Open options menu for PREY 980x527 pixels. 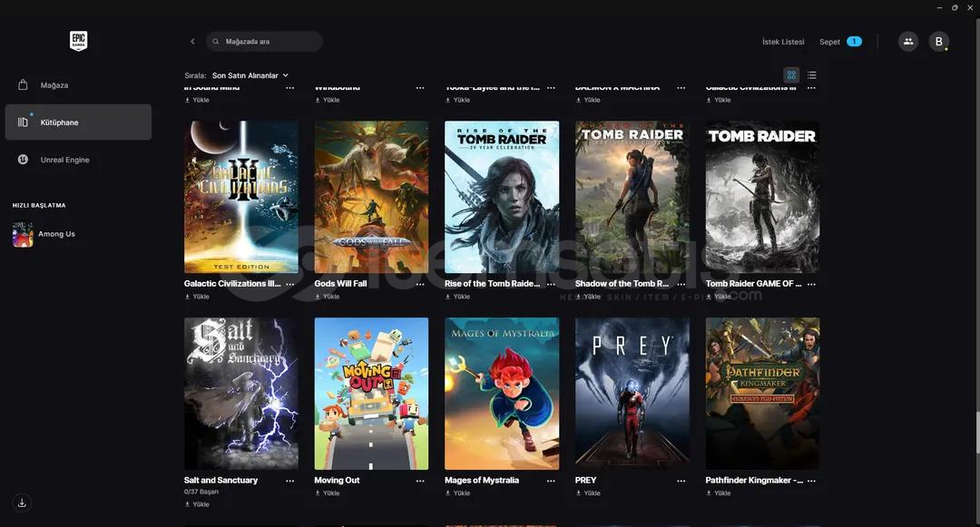[x=681, y=481]
